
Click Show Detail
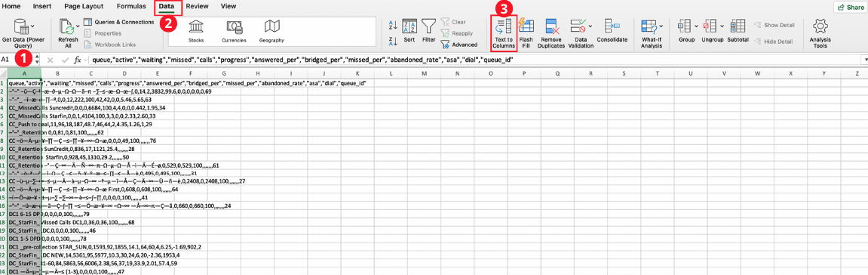(x=774, y=26)
